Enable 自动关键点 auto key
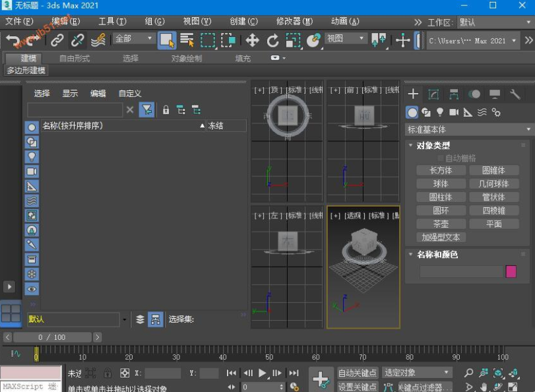The image size is (535, 392). coord(358,373)
